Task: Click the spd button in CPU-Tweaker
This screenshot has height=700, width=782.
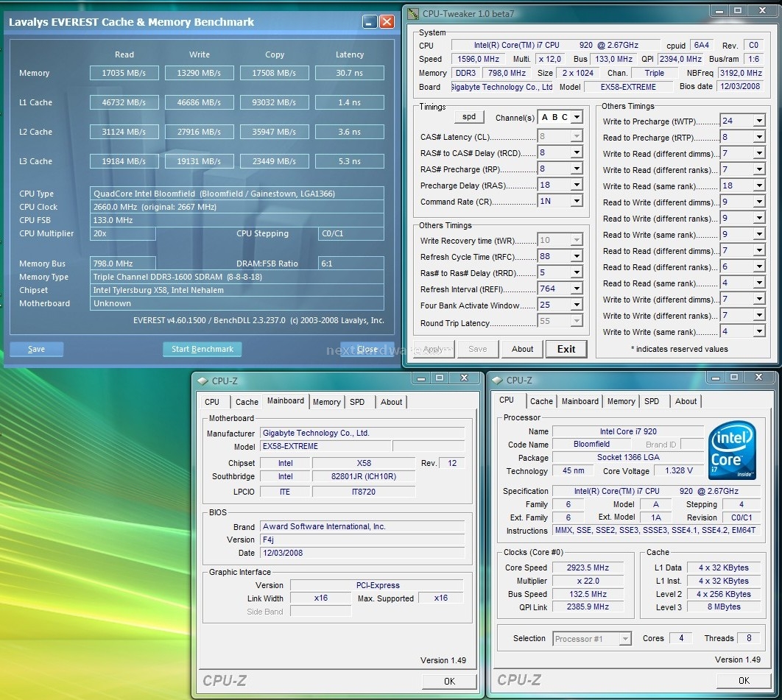Action: (x=469, y=116)
